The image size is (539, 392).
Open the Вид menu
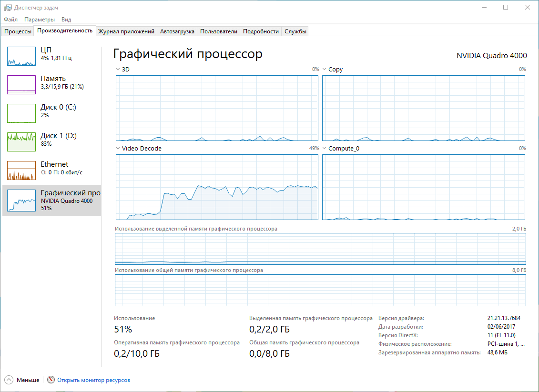(66, 20)
